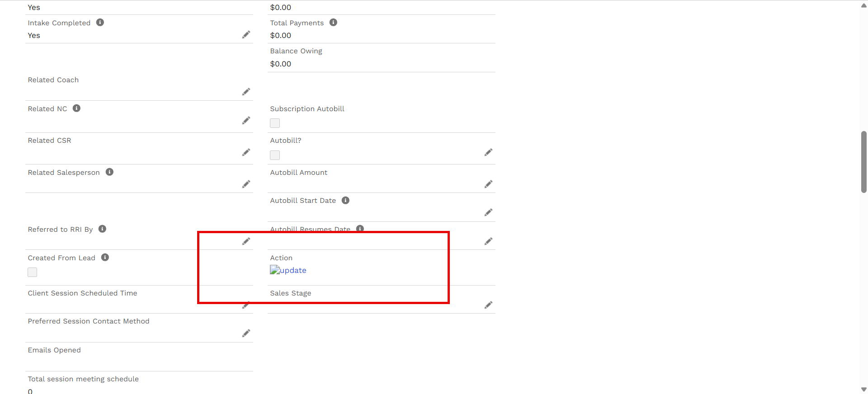Screen dimensions: 868x394
Task: Open info icon next to Intake Completed
Action: tap(100, 23)
